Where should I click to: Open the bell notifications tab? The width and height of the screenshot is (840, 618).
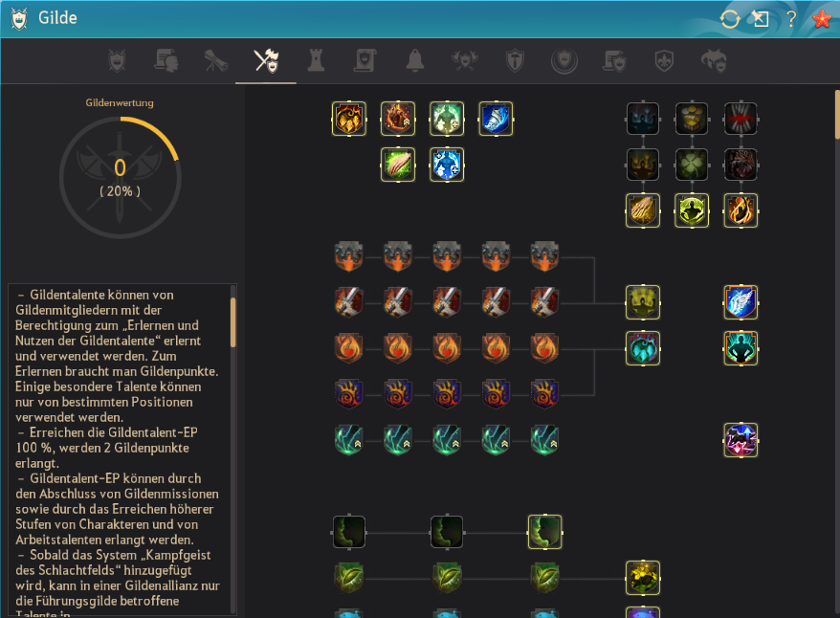pos(414,60)
